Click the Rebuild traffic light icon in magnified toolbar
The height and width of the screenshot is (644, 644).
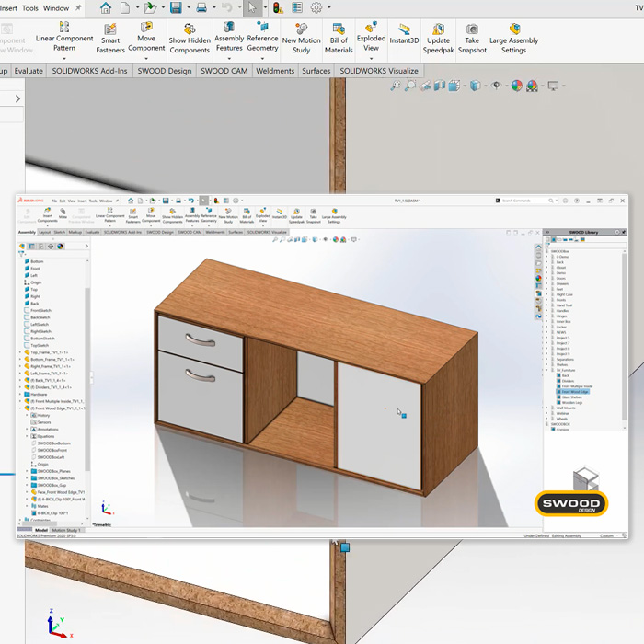(278, 7)
